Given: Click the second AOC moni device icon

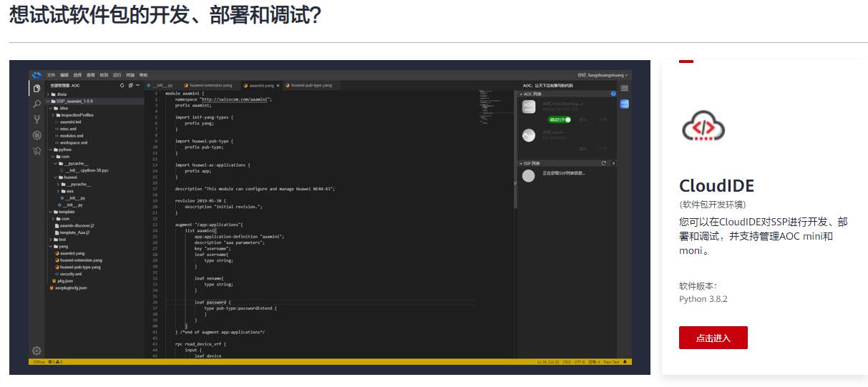Looking at the screenshot, I should coord(529,135).
